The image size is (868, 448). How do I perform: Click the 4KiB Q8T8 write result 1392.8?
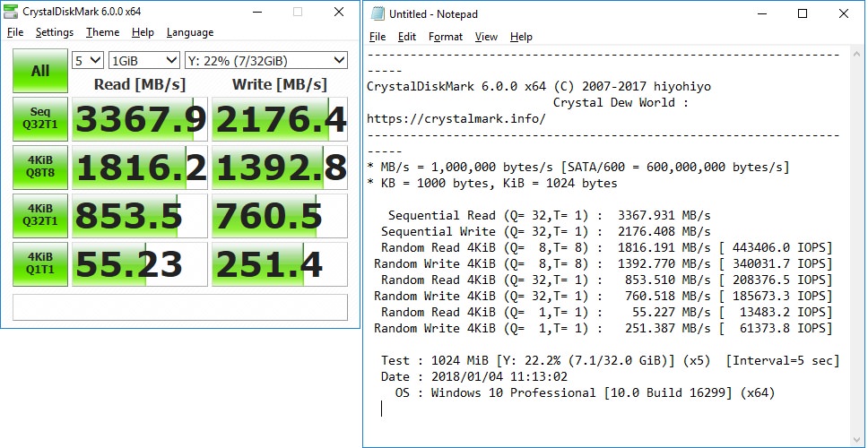pos(280,167)
